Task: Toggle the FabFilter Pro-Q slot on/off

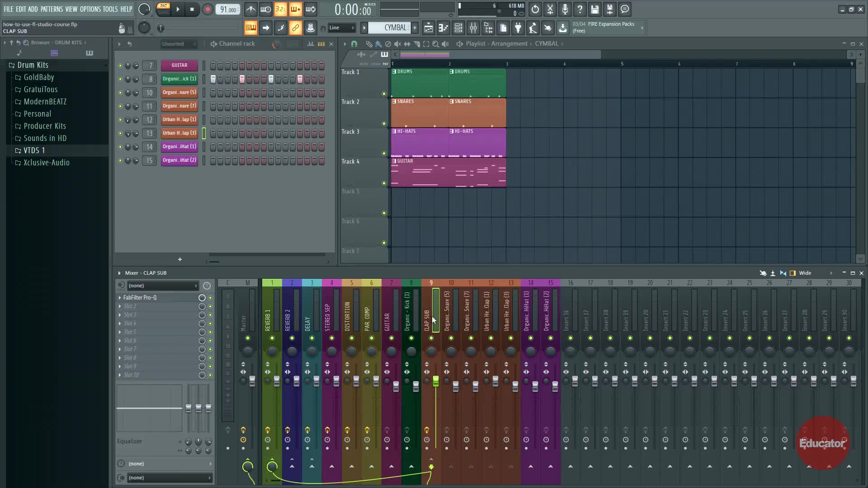Action: coord(210,298)
